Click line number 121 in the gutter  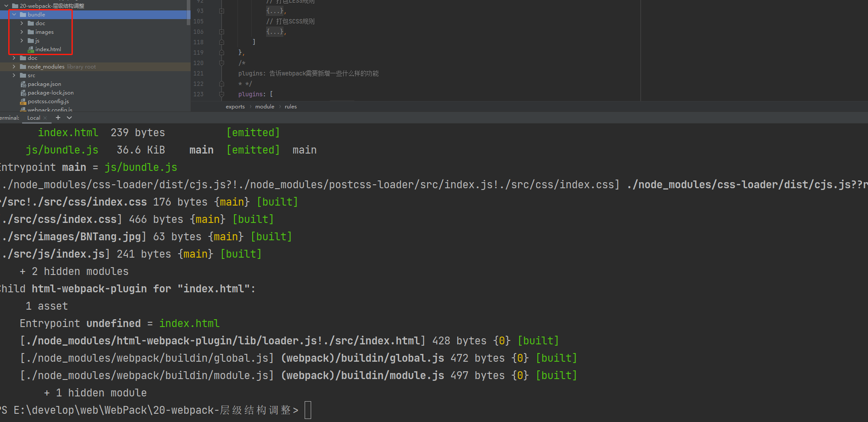click(x=198, y=73)
